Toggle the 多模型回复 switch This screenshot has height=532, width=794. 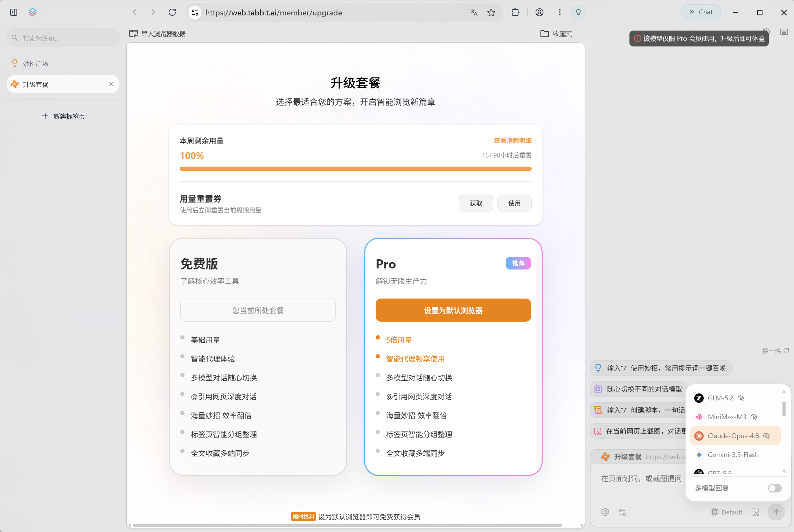(775, 488)
